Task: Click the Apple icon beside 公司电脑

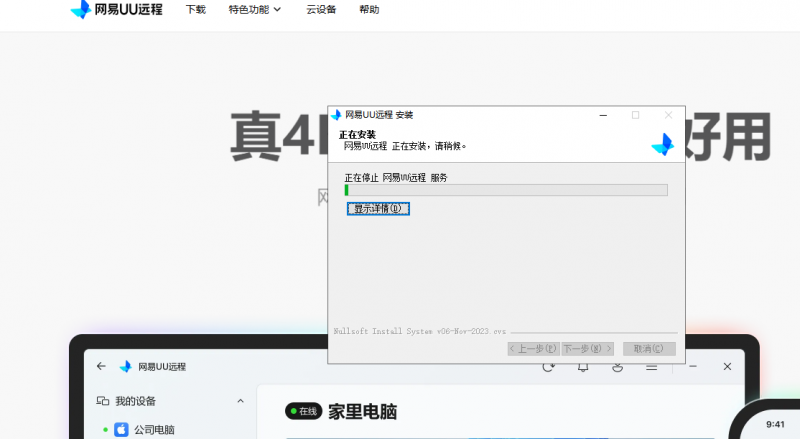Action: coord(121,430)
